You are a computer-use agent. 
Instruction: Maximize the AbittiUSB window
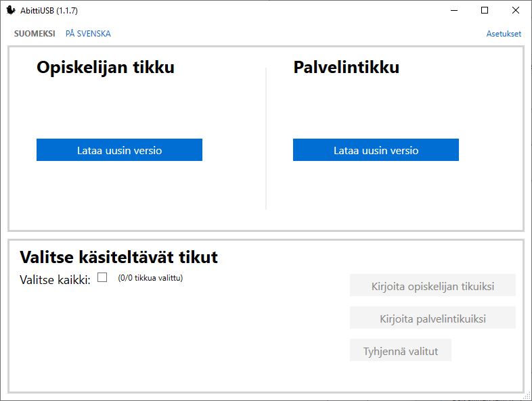point(485,10)
